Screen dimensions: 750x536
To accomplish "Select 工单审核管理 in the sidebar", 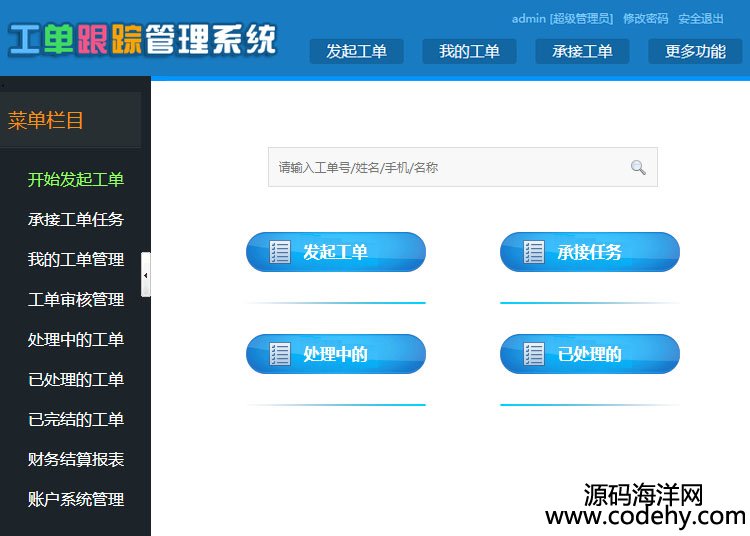I will coord(76,300).
